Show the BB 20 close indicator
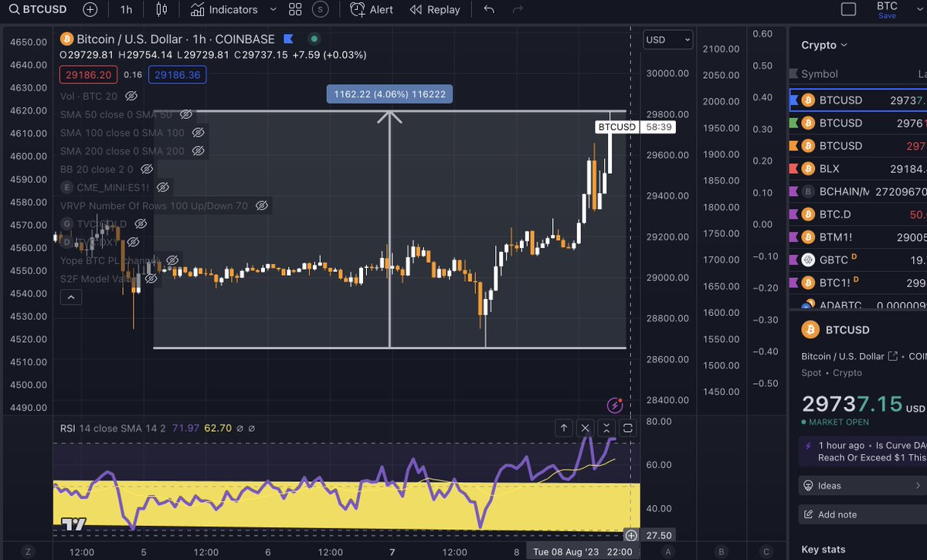927x560 pixels. 147,169
